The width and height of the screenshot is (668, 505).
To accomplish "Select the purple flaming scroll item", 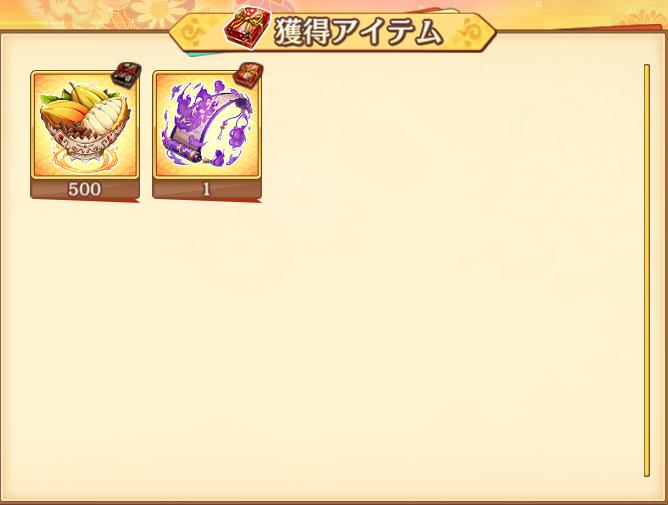I will pos(207,125).
